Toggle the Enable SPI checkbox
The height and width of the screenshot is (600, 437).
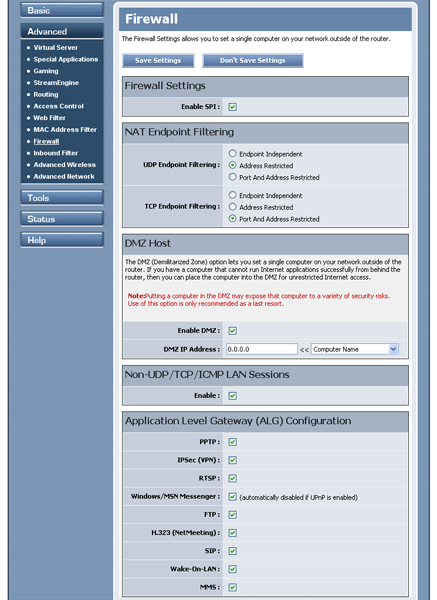[x=232, y=107]
